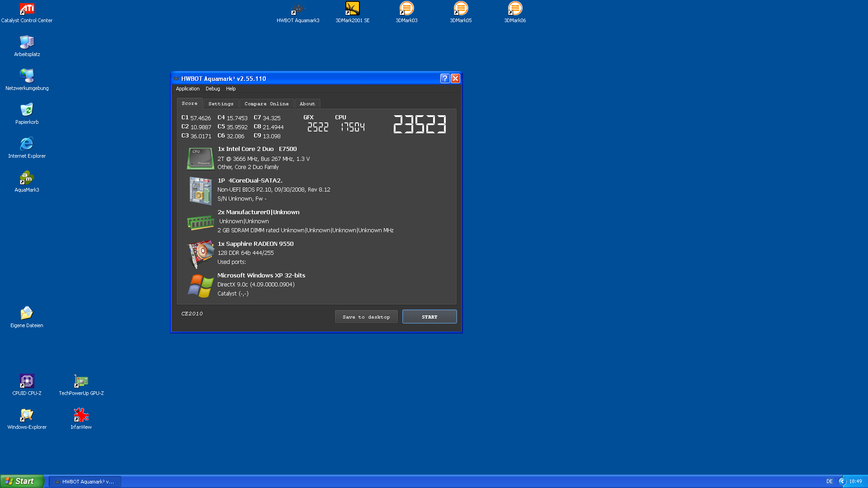
Task: Click the START benchmark button
Action: [429, 317]
